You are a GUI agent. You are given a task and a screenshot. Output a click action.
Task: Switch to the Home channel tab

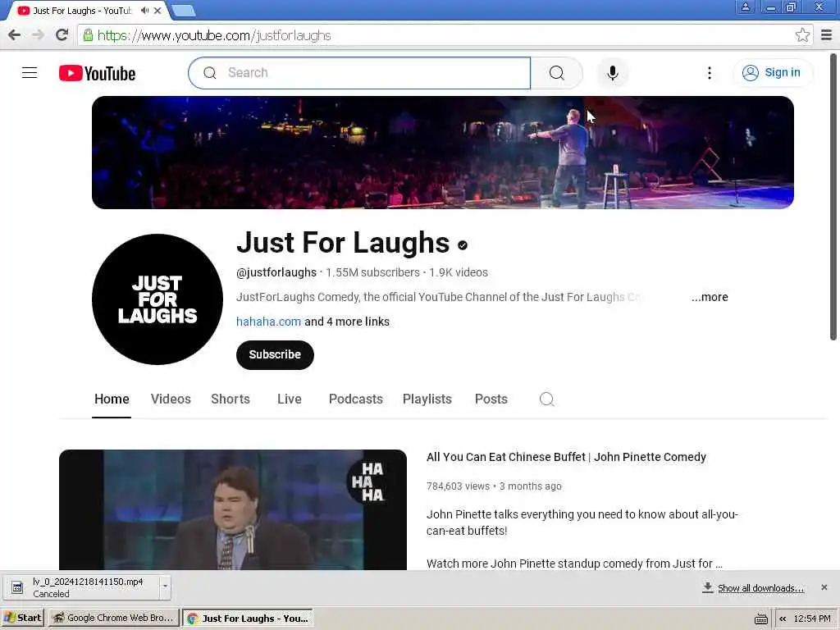point(112,399)
